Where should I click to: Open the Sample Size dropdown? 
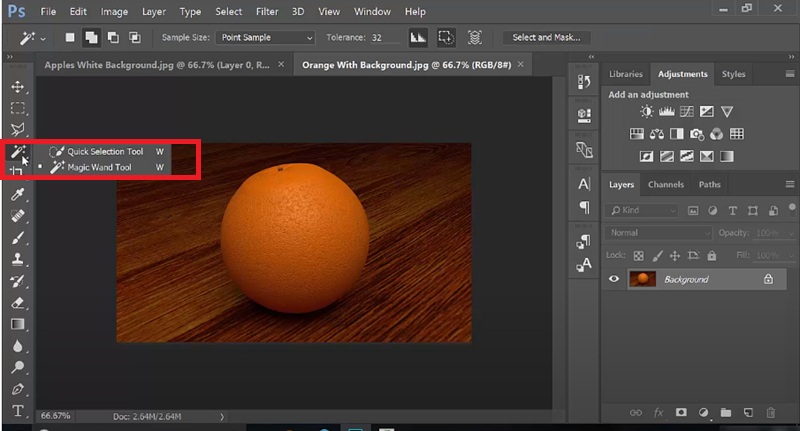(x=265, y=37)
